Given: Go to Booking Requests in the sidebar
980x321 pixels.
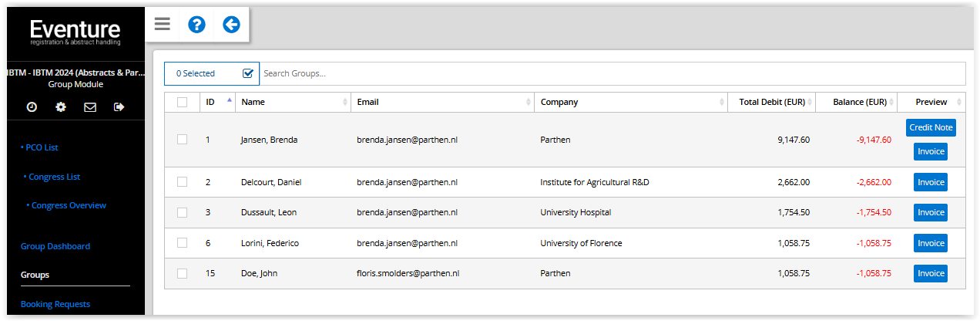Looking at the screenshot, I should click(x=55, y=304).
